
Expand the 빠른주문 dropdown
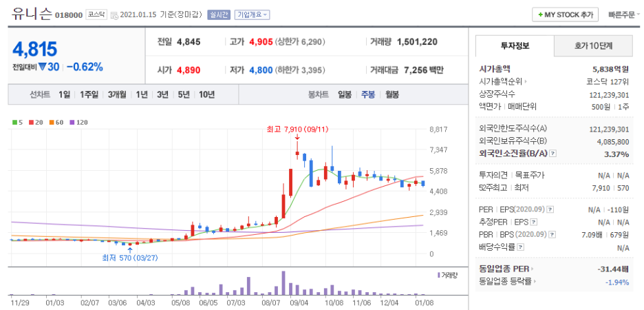624,14
